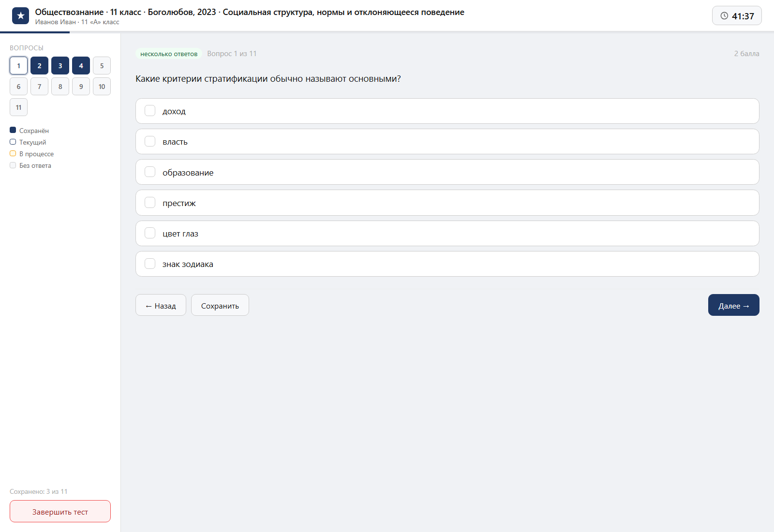
Task: Check the «цвет глаз» answer checkbox
Action: pos(150,233)
